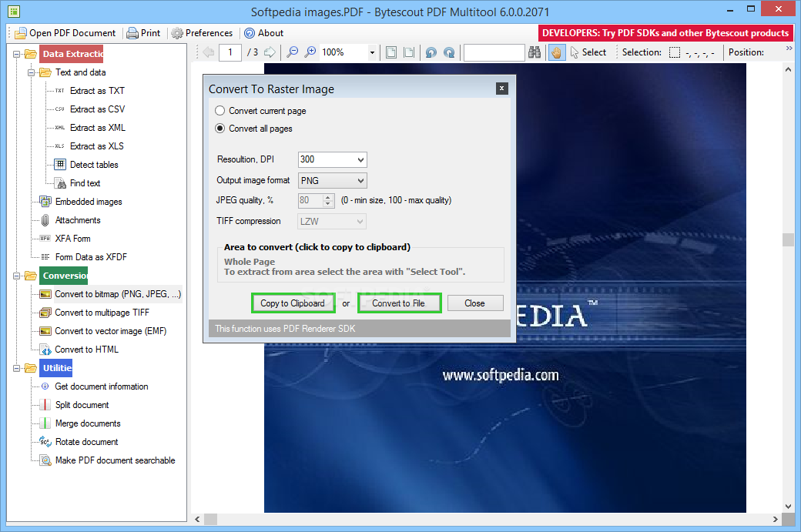Click the binoculars search icon
The width and height of the screenshot is (801, 532).
click(535, 52)
